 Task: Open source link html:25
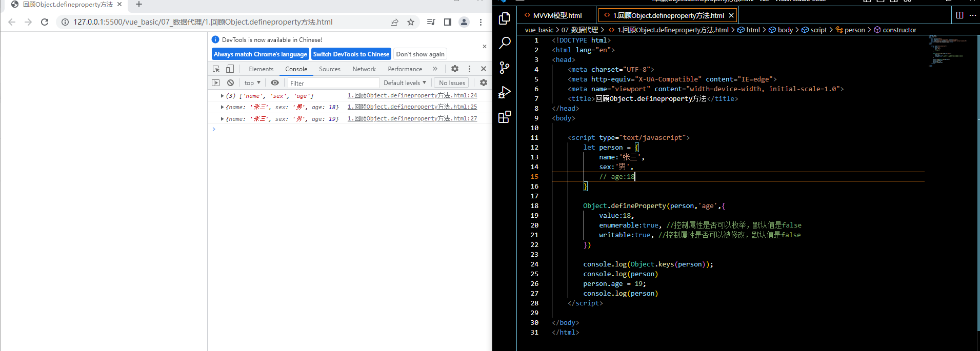click(412, 107)
